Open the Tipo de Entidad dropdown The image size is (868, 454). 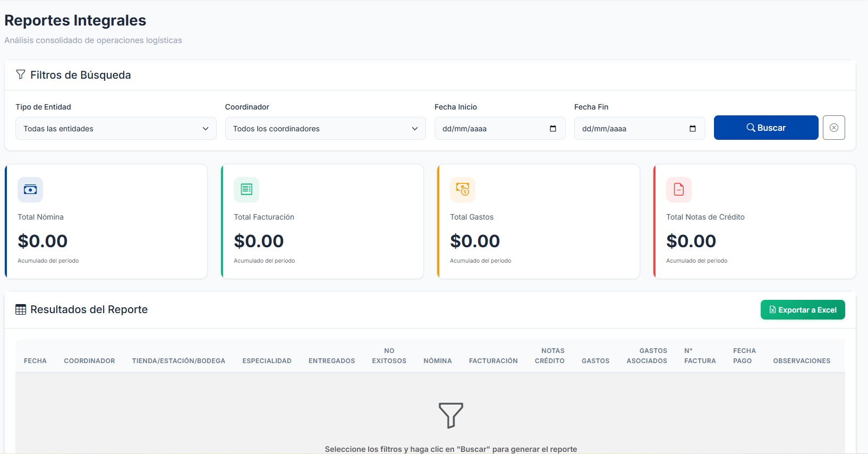[116, 129]
